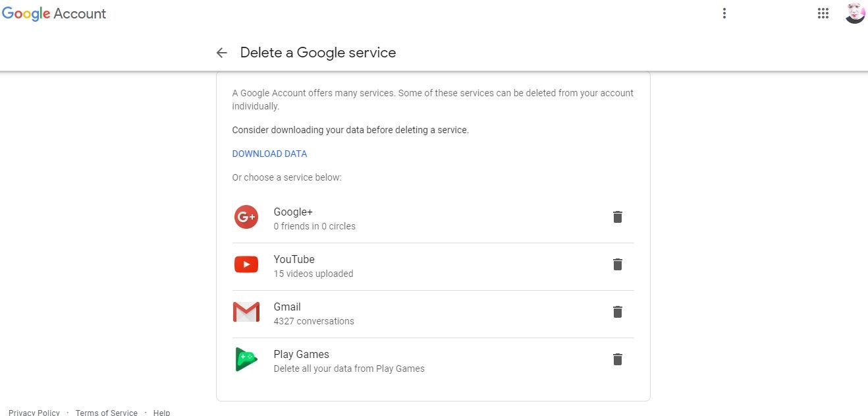The image size is (868, 416).
Task: Select the Google+ service name
Action: pyautogui.click(x=293, y=212)
